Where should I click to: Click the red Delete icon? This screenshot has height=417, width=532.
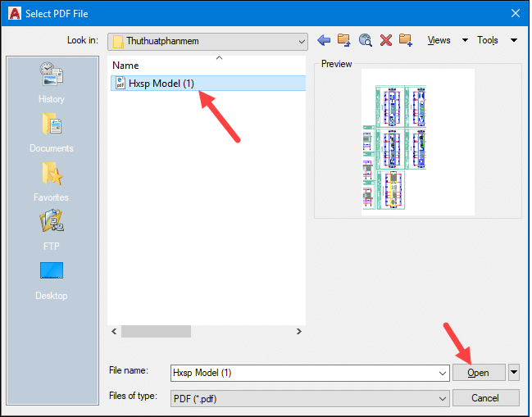pos(386,40)
